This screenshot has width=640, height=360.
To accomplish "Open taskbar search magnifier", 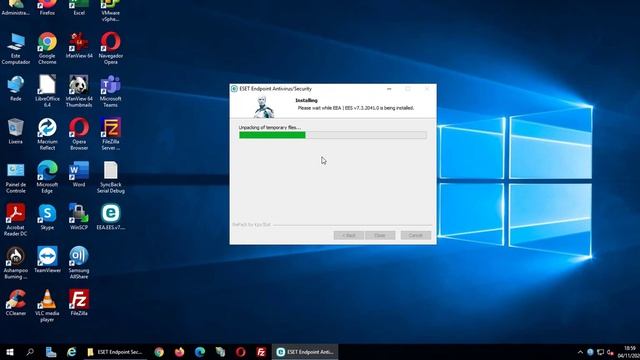I will point(30,352).
